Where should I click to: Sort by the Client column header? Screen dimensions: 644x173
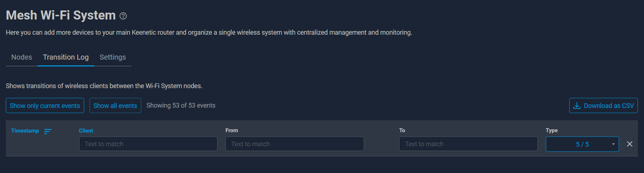[86, 131]
